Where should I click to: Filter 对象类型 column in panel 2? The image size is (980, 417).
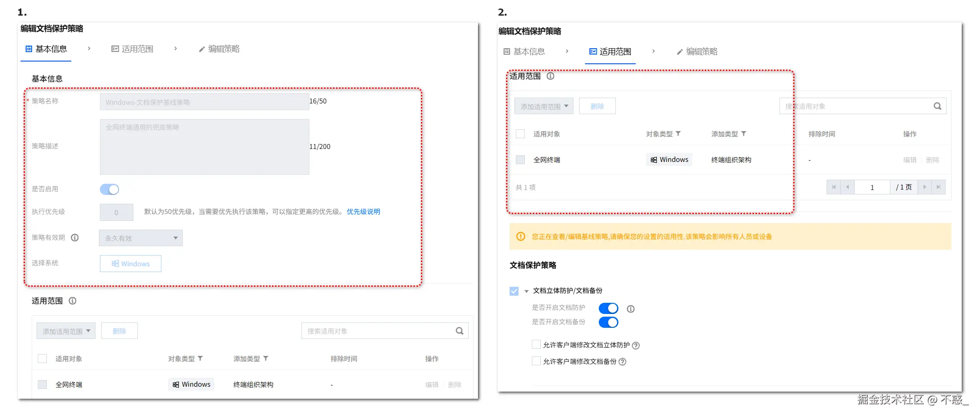678,134
